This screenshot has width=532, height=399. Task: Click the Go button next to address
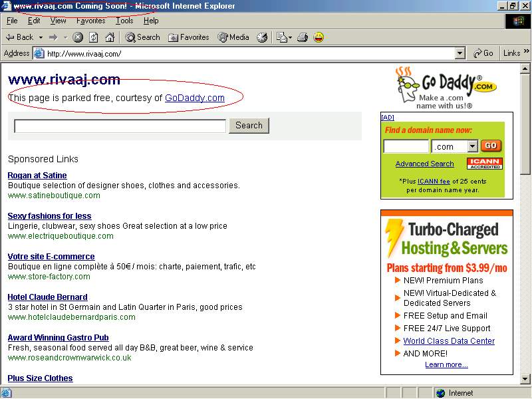(483, 53)
